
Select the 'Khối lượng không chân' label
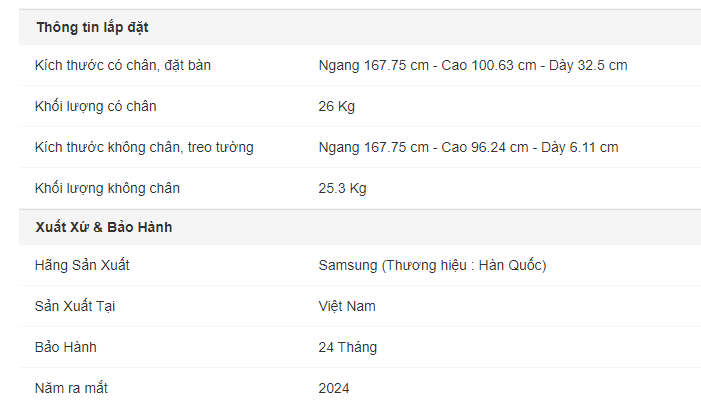pos(107,188)
